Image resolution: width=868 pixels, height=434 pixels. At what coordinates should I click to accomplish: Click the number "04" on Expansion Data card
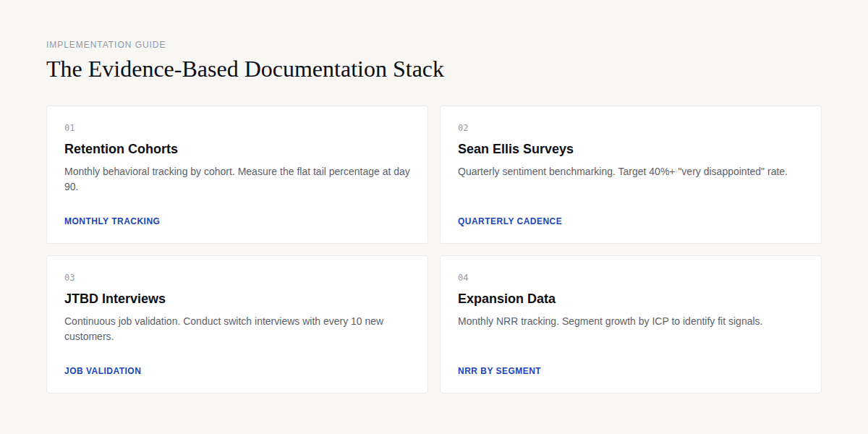[x=463, y=278]
